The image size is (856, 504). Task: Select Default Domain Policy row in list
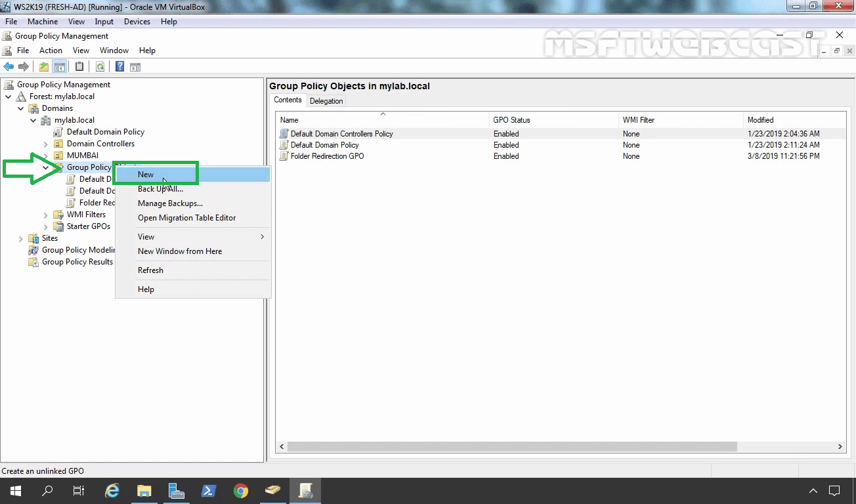click(x=561, y=145)
